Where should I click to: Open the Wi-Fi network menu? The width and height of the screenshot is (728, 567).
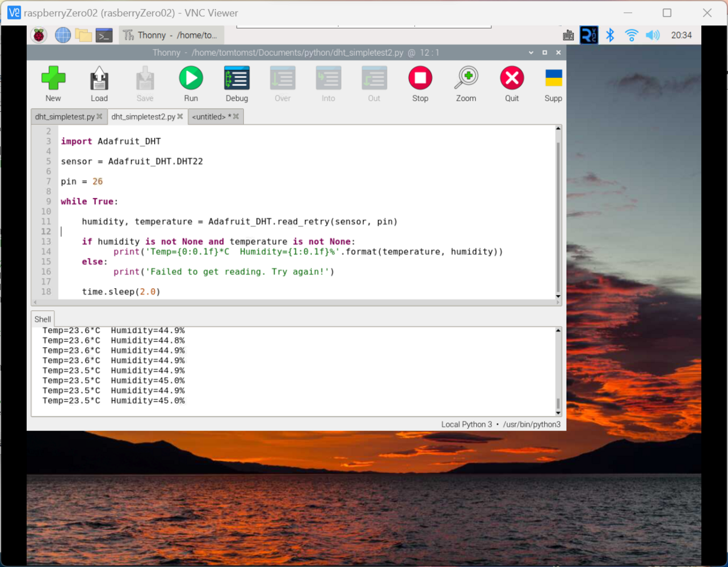coord(632,35)
